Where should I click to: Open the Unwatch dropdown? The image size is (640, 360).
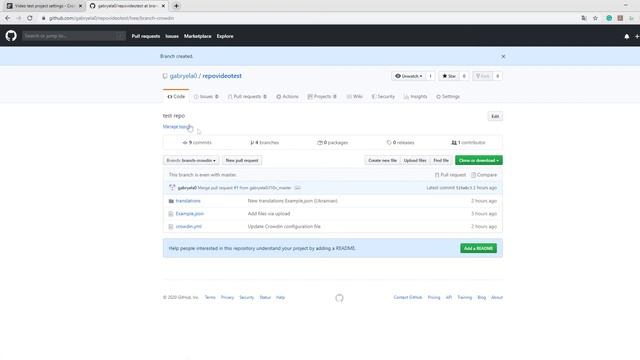tap(409, 76)
